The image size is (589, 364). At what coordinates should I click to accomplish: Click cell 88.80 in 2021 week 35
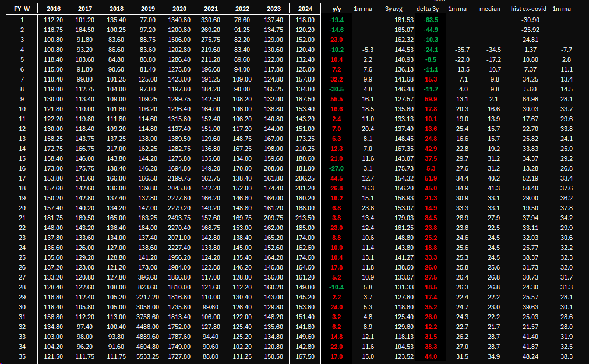[x=210, y=356]
